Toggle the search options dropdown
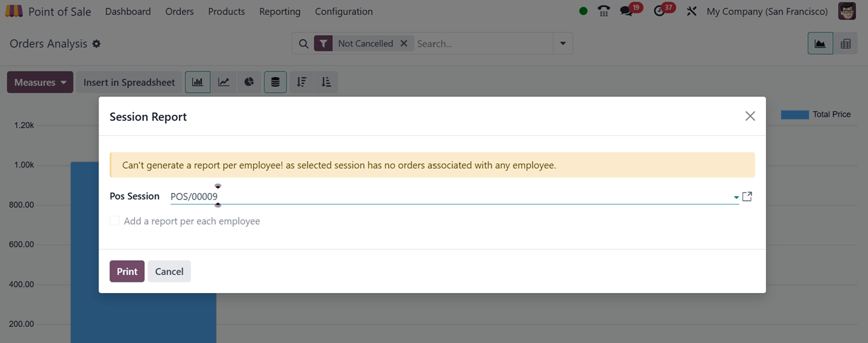Image resolution: width=868 pixels, height=343 pixels. tap(562, 44)
